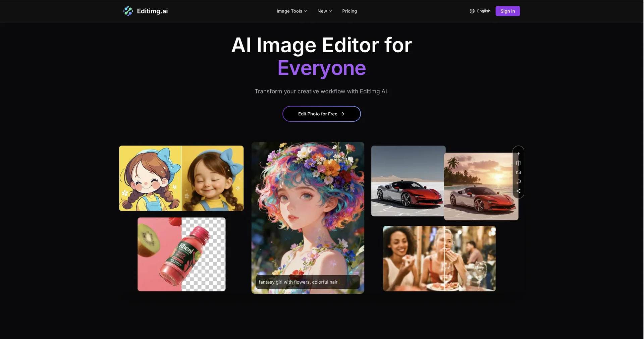Click the fantasy girl prompt text field

[x=308, y=282]
